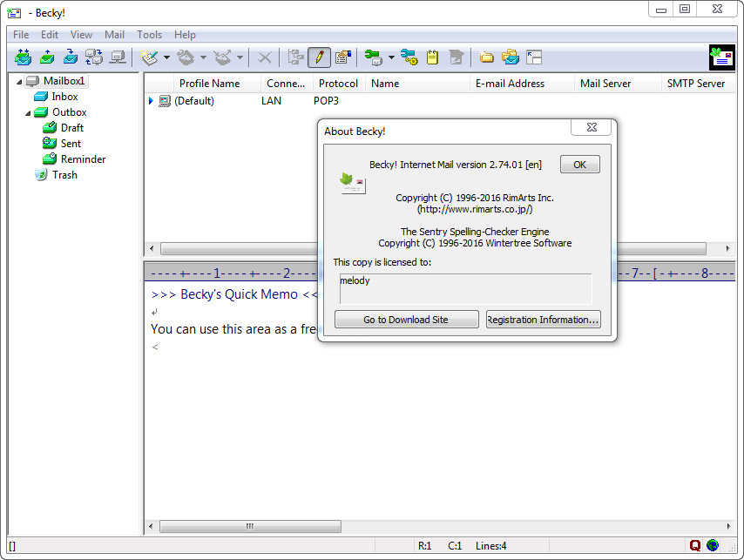Viewport: 744px width, 560px height.
Task: Click the greyed document toolbar icon
Action: (456, 57)
